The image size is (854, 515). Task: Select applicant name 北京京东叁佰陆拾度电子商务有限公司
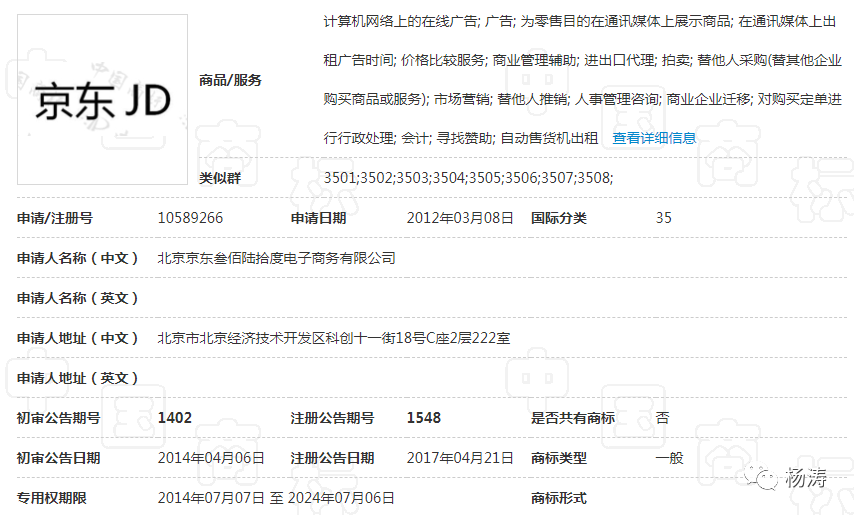pyautogui.click(x=276, y=258)
